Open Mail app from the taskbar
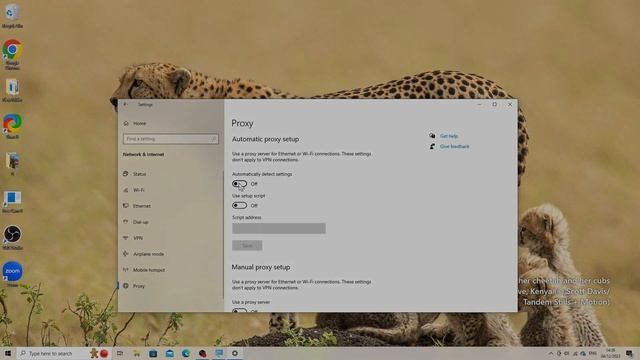 170,353
